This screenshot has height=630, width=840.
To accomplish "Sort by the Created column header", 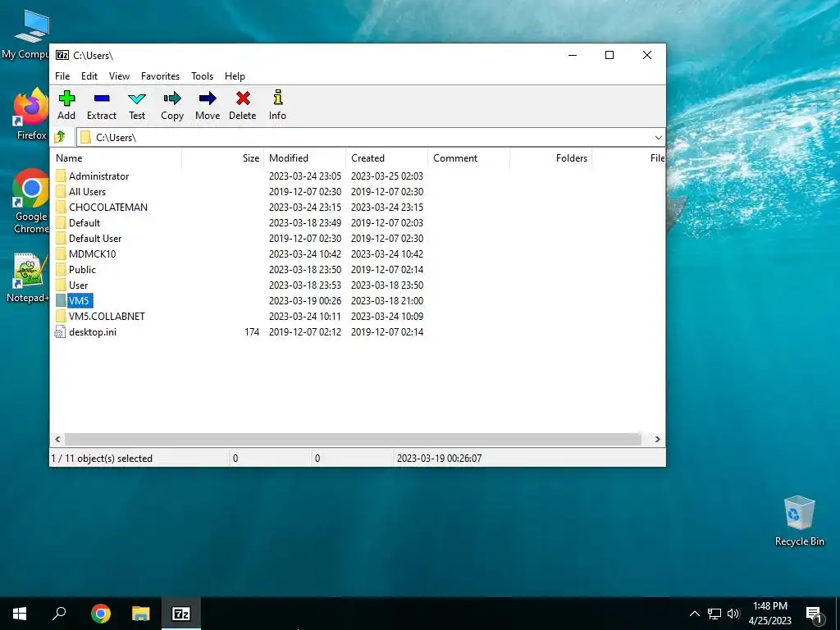I will (387, 158).
